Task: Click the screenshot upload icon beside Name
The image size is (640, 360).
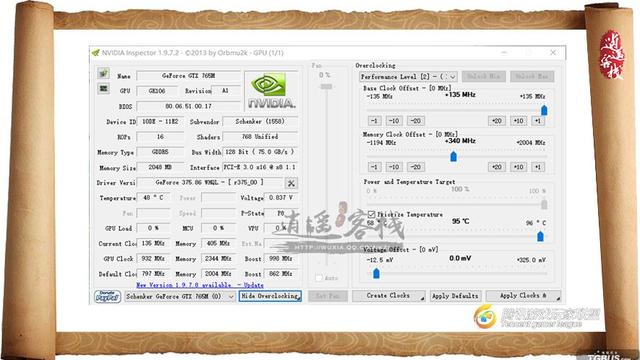Action: point(103,73)
